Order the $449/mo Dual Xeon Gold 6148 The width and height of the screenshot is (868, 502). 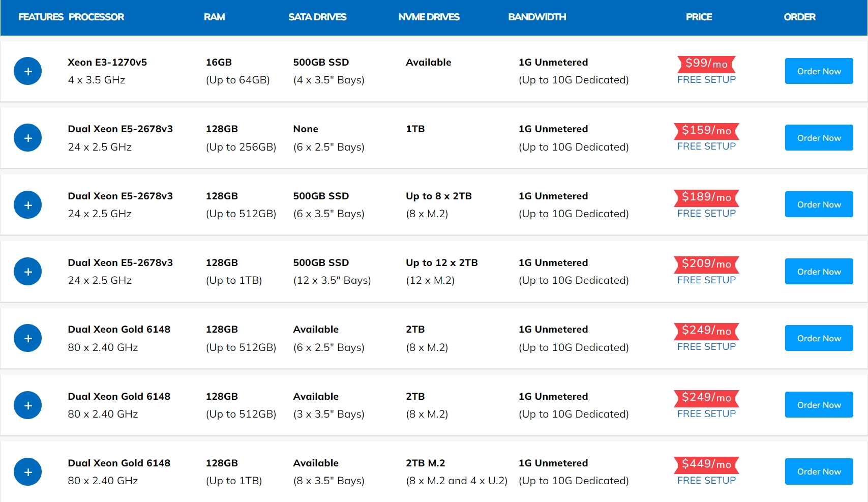tap(819, 471)
